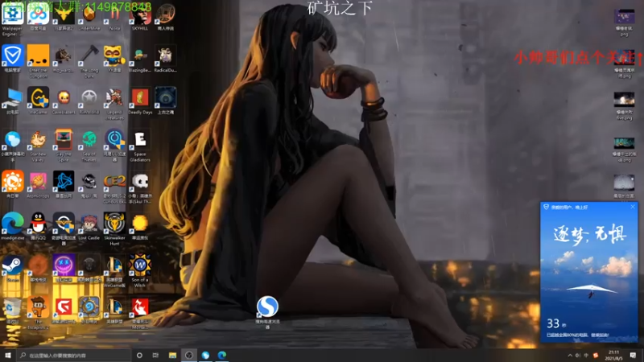This screenshot has width=644, height=362.
Task: Open the notification center icon
Action: point(633,356)
